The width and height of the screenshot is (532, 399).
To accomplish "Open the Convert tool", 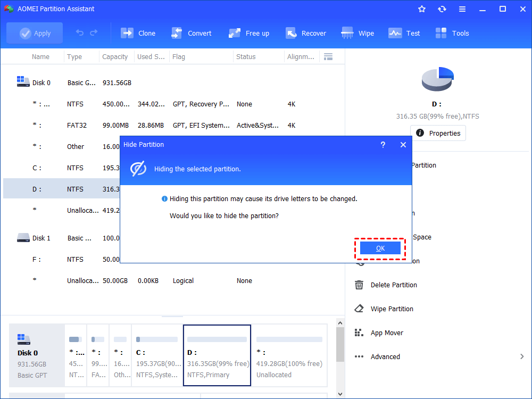I will [x=192, y=32].
